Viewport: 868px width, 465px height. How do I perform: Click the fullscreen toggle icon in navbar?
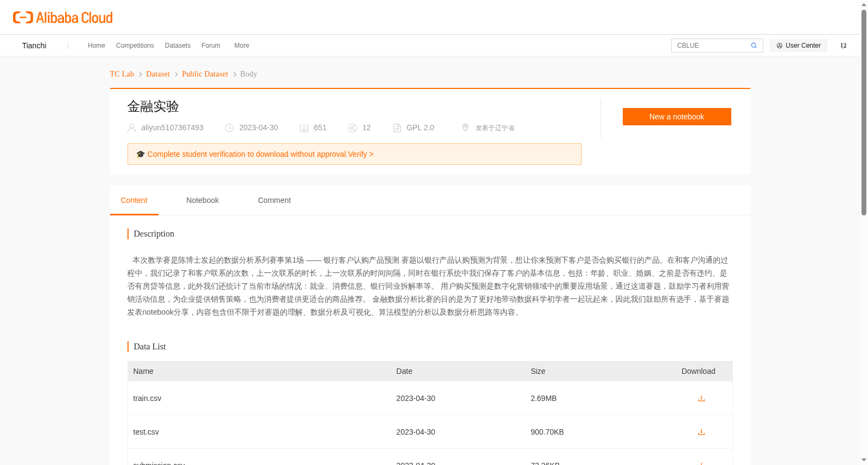pos(843,46)
